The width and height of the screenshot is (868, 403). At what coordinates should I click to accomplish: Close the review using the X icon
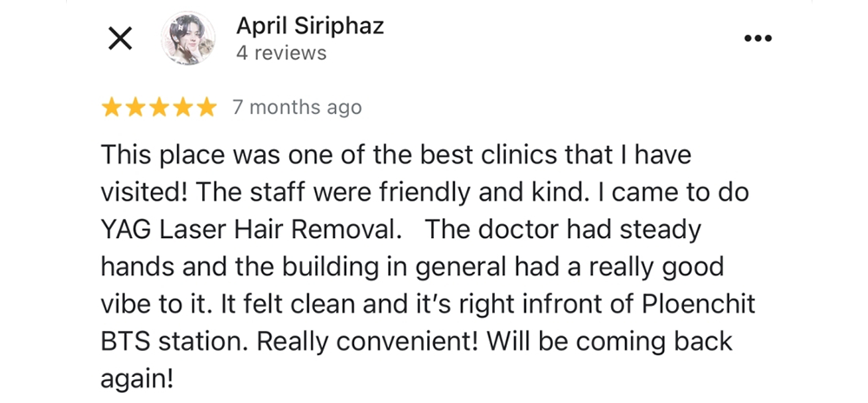pyautogui.click(x=119, y=38)
